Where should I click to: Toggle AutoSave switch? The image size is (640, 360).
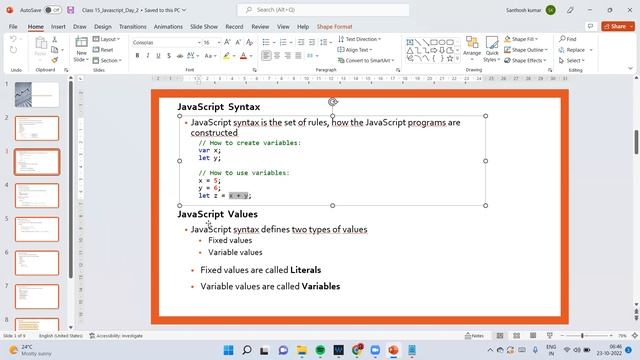[52, 10]
